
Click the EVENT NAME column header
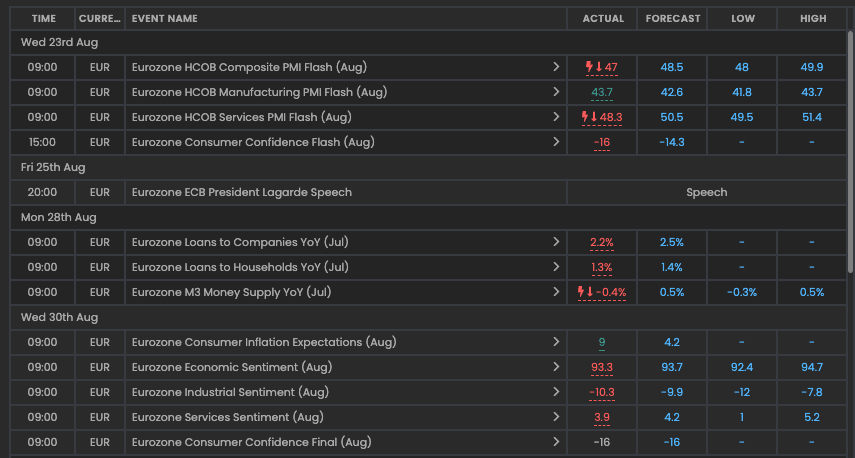[x=165, y=18]
